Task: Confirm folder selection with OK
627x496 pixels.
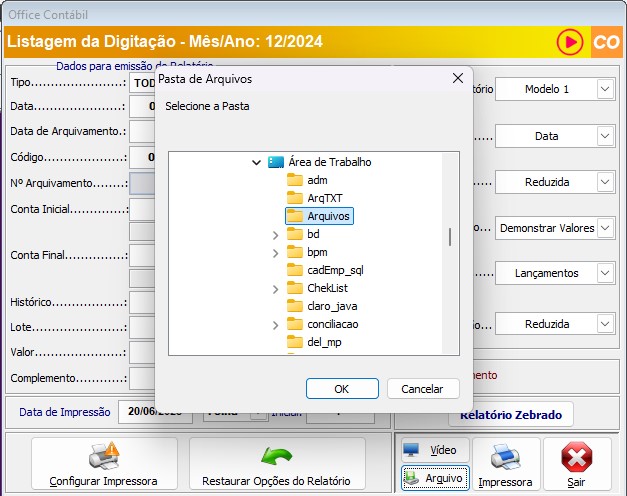Action: pos(342,388)
